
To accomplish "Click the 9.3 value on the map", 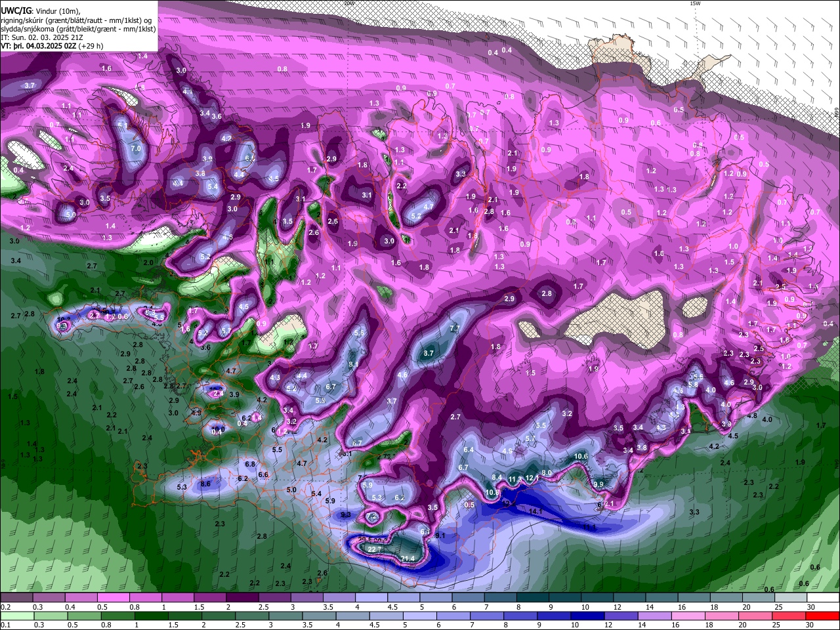I will coord(346,515).
